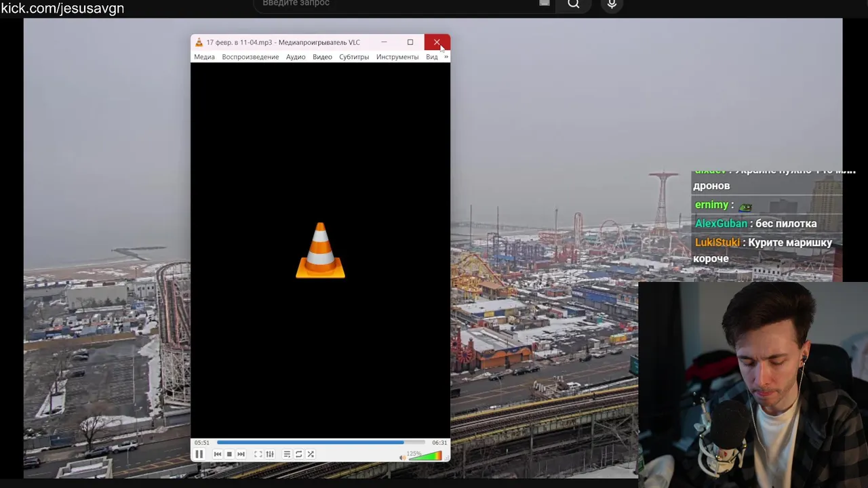Open VLC extended settings and effects
This screenshot has height=488, width=868.
(x=270, y=454)
